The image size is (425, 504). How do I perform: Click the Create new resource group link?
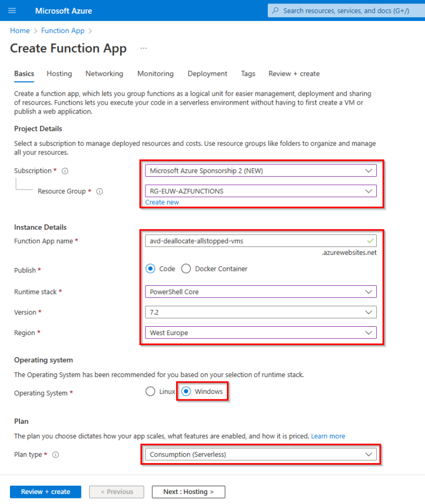pos(162,202)
